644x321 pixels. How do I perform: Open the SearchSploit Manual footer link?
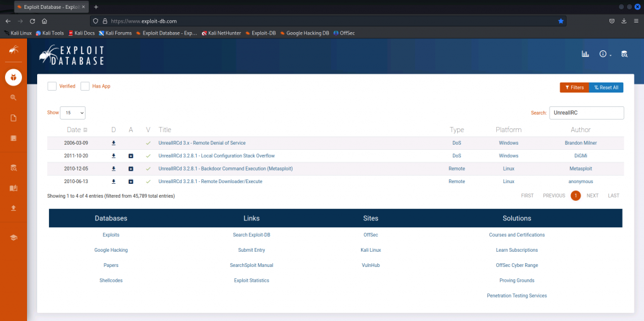pyautogui.click(x=252, y=265)
